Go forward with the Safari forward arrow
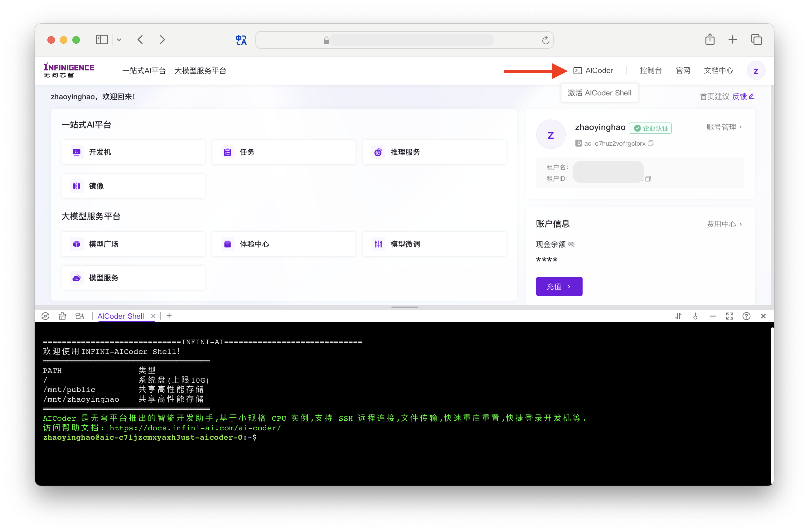Screen dimensions: 809x532 click(x=162, y=40)
